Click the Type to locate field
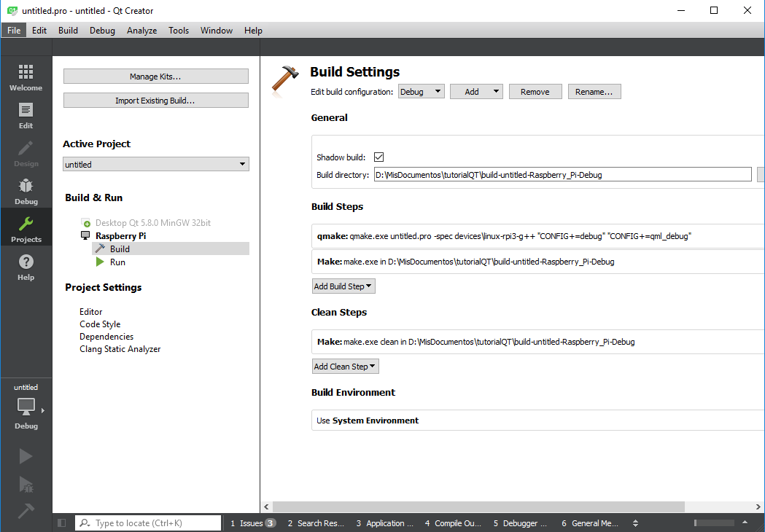The image size is (765, 532). coord(148,523)
